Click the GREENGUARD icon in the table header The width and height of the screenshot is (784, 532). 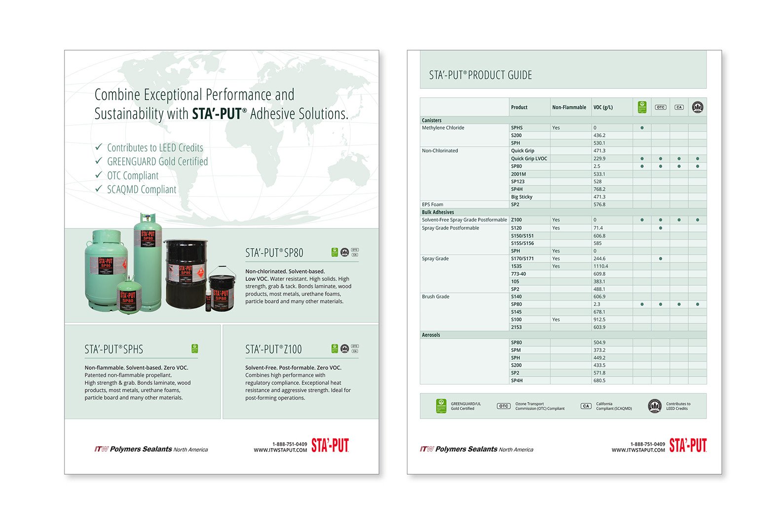[x=642, y=107]
